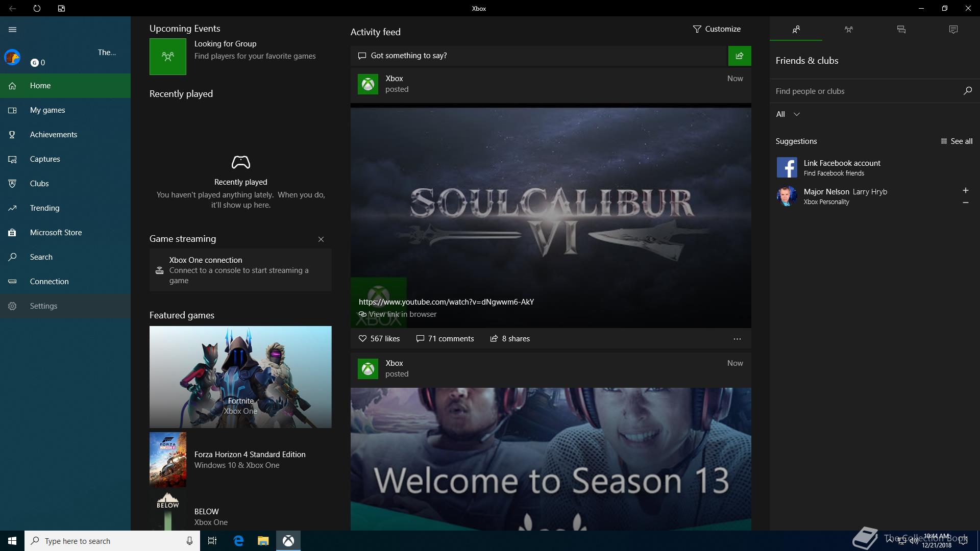This screenshot has height=551, width=980.
Task: Open the Fortnite featured game image
Action: tap(240, 377)
